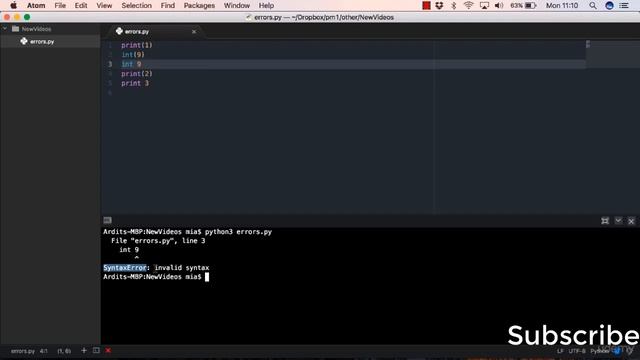
Task: Open the Help menu
Action: click(266, 5)
